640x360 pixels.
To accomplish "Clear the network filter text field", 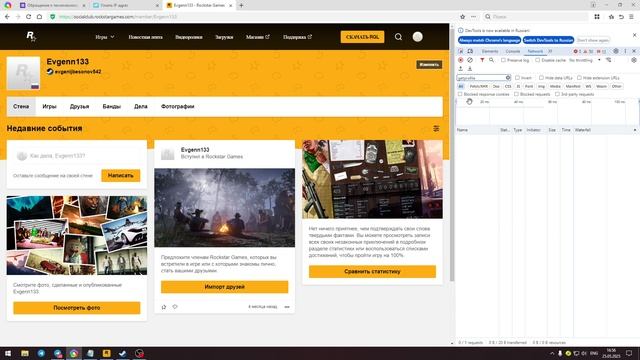I will [x=508, y=78].
